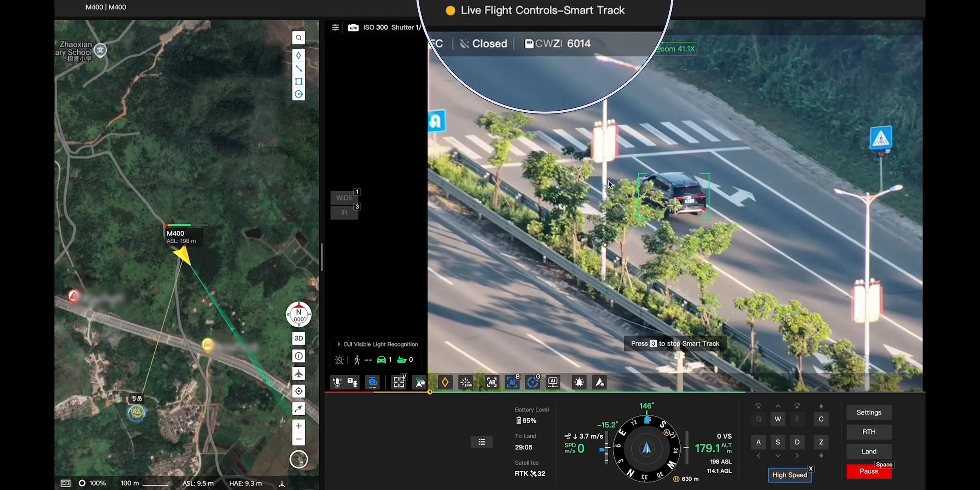Click the blue Smart Track target icon

[x=532, y=383]
